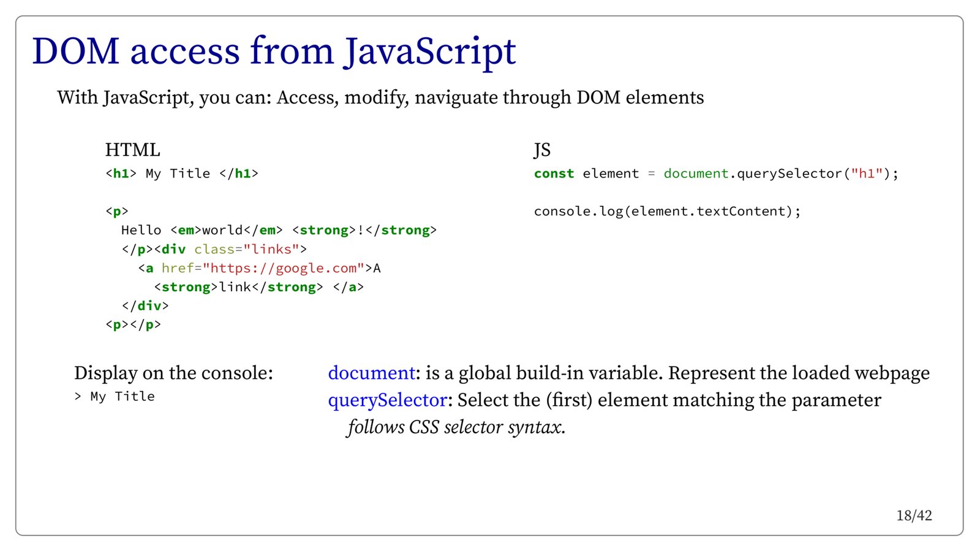
Task: Click the "Hello" text in the paragraph code
Action: click(x=141, y=230)
